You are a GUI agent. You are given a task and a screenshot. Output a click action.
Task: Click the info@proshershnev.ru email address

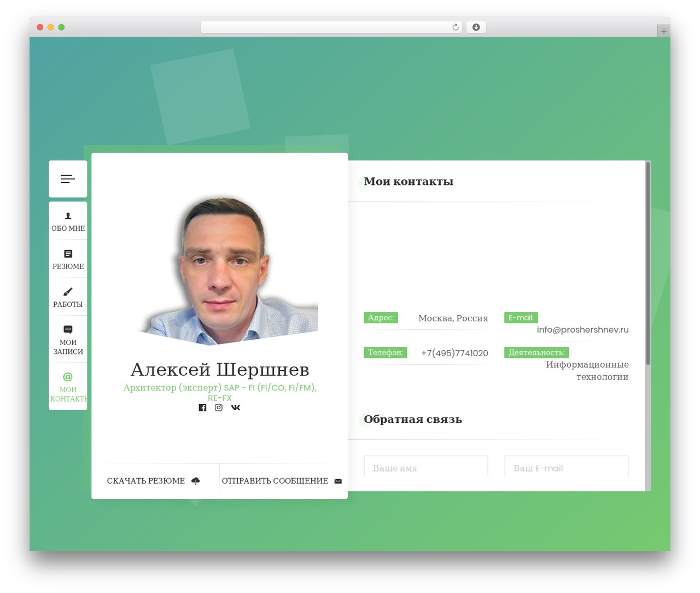tap(583, 330)
